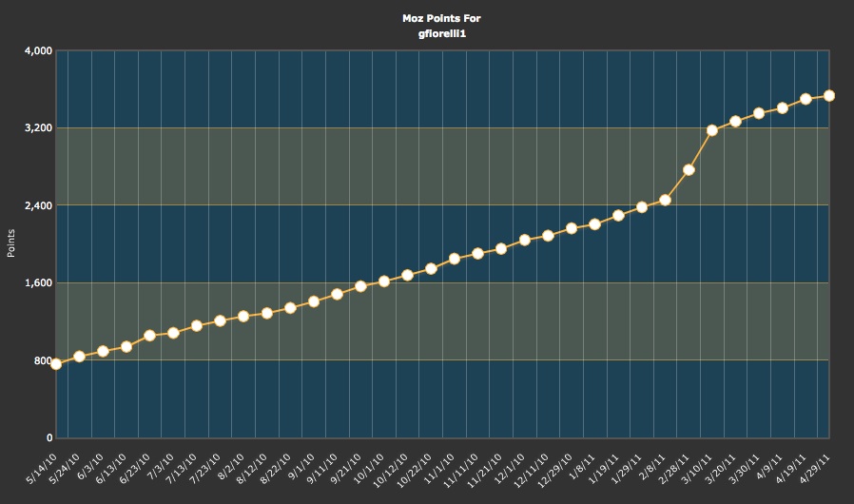The height and width of the screenshot is (504, 854).
Task: Click the 800 y-axis tick label
Action: [x=42, y=360]
